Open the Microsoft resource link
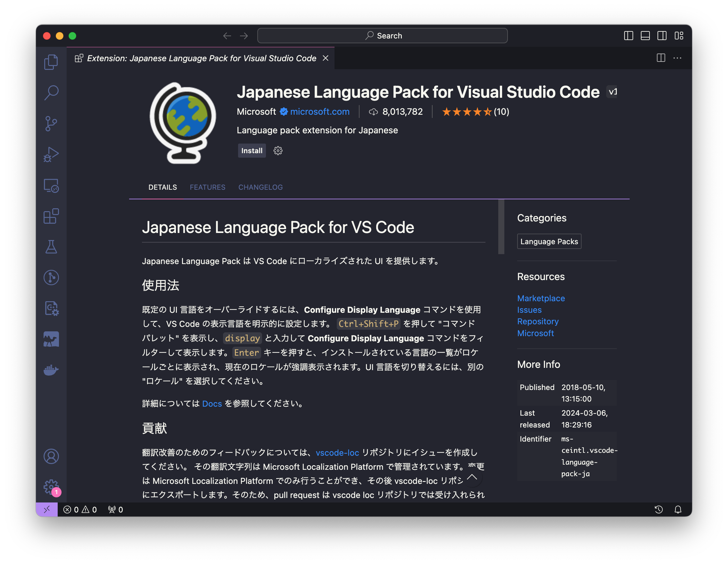The width and height of the screenshot is (728, 564). point(535,333)
